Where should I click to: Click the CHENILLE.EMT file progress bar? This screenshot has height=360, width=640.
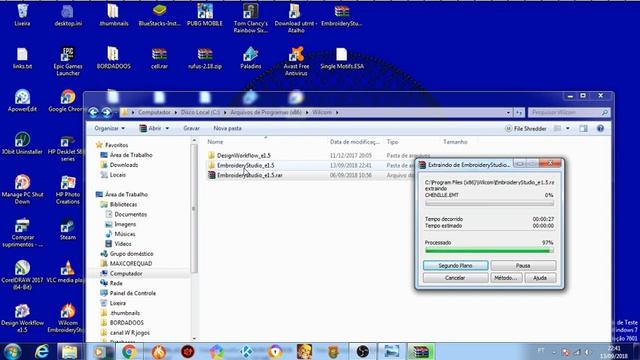tap(489, 203)
